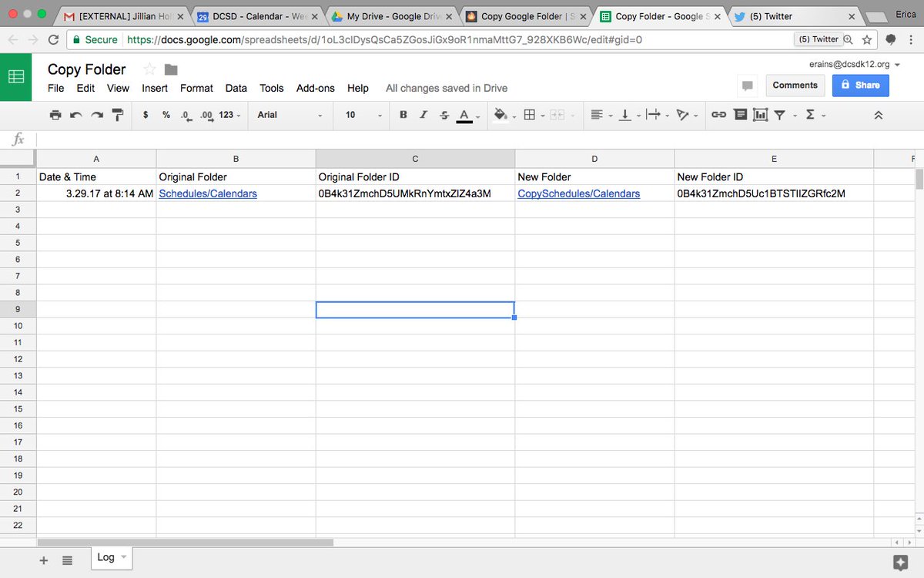Viewport: 924px width, 578px height.
Task: Star the Copy Folder spreadsheet
Action: coord(149,69)
